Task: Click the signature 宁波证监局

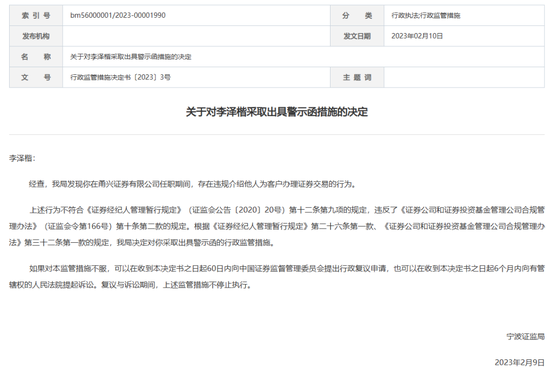Action: click(x=525, y=336)
